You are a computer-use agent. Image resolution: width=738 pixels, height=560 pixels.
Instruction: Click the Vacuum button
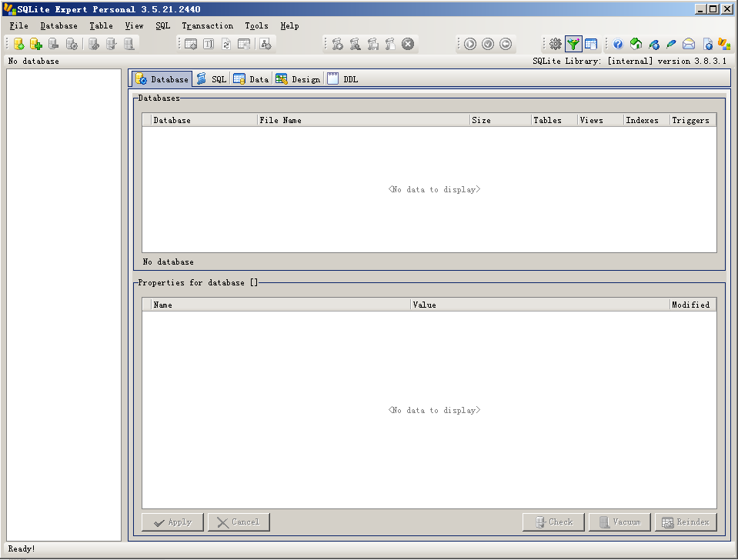pos(619,522)
